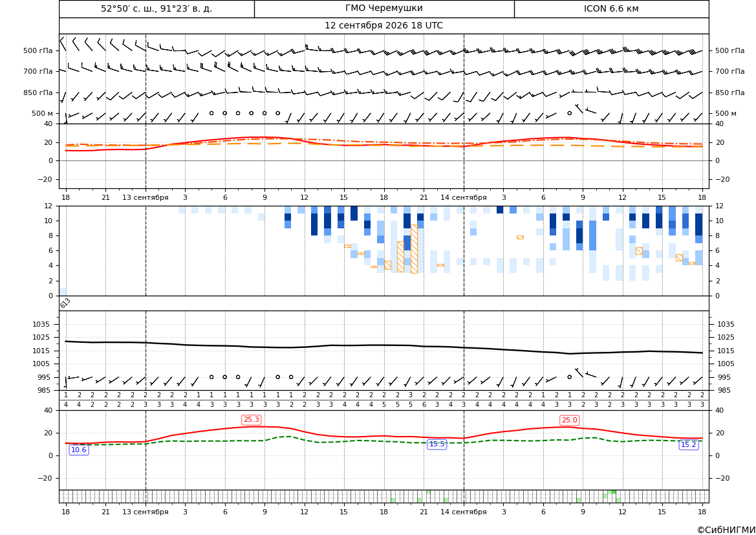Image resolution: width=756 pixels, height=535 pixels.
Task: Click the blue 15.2 minimum temperature label
Action: tap(688, 445)
